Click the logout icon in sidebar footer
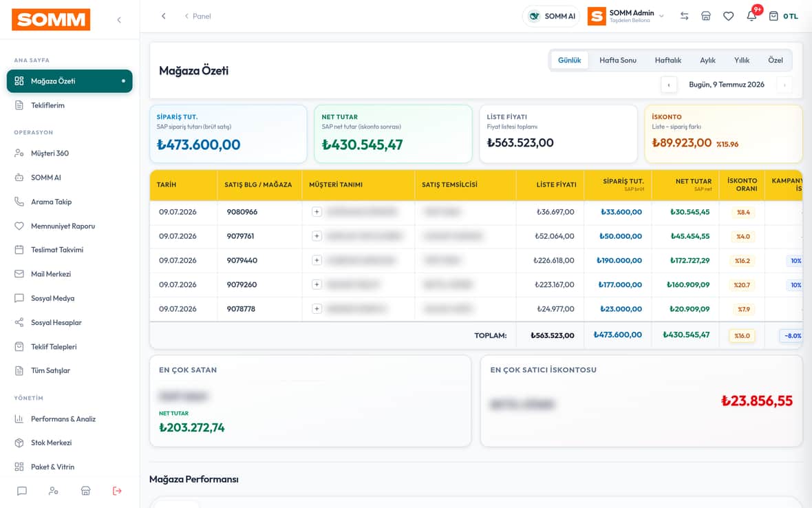 [117, 491]
